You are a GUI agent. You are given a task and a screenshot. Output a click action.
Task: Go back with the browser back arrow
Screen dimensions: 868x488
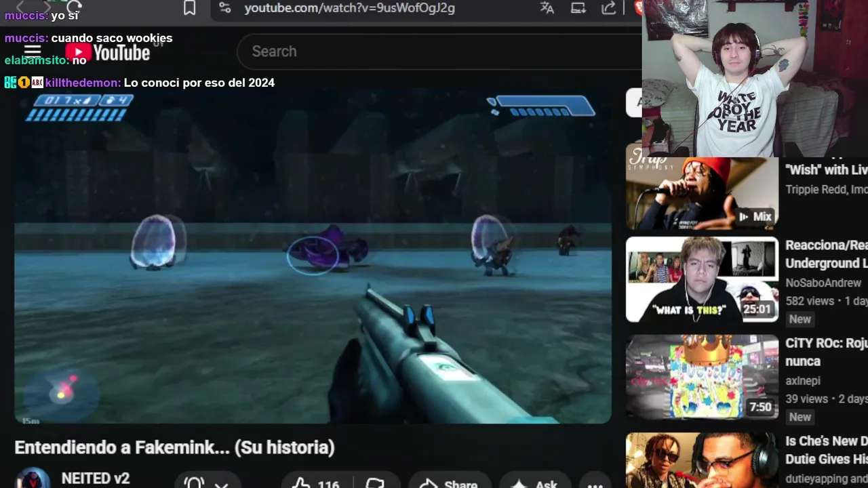click(x=20, y=7)
